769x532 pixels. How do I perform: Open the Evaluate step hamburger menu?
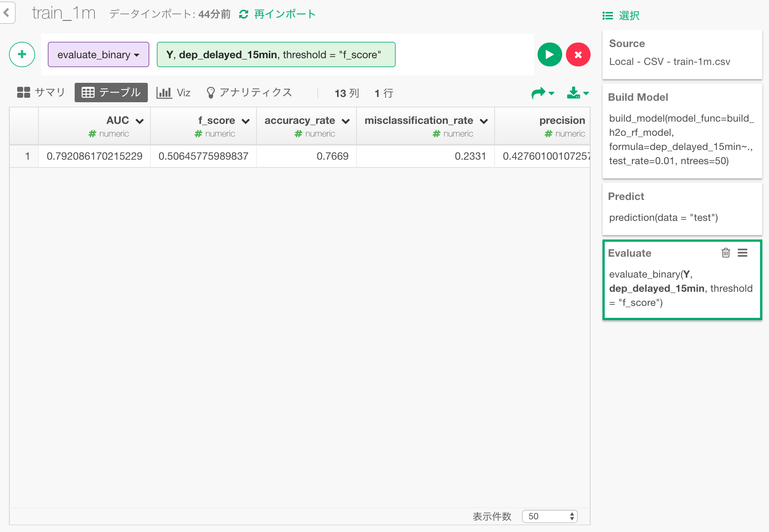click(742, 253)
